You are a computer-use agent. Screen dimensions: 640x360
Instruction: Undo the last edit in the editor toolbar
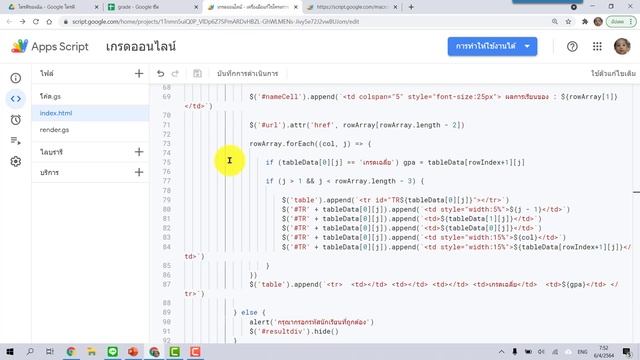160,73
